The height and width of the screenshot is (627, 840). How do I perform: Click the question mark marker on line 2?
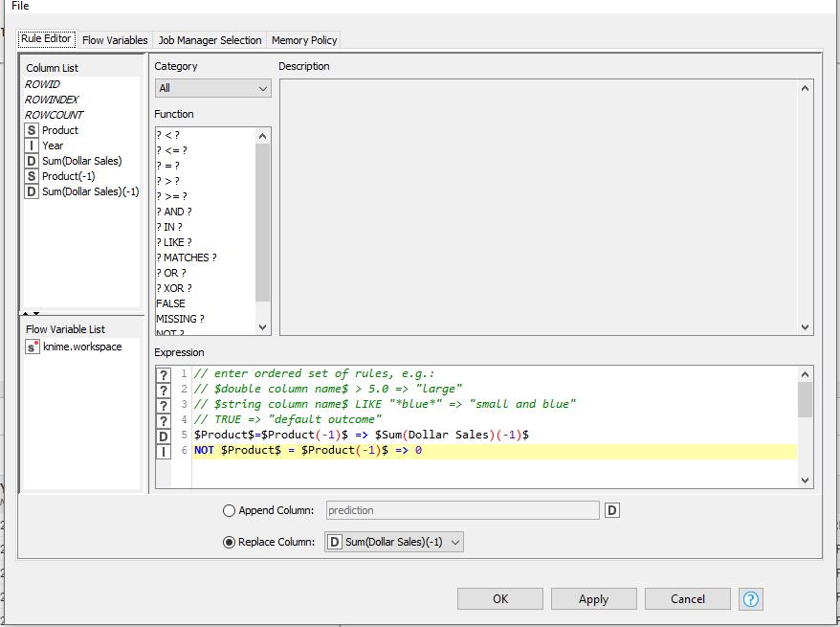pyautogui.click(x=164, y=390)
